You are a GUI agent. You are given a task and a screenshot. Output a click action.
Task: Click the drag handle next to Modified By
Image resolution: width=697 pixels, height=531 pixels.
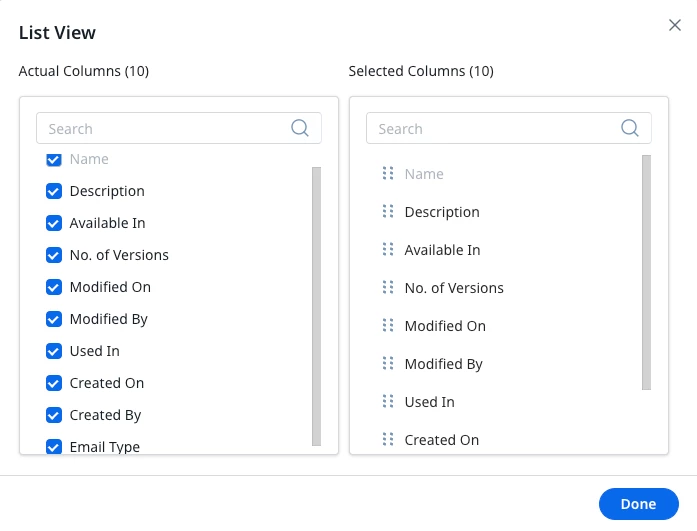[x=388, y=363]
